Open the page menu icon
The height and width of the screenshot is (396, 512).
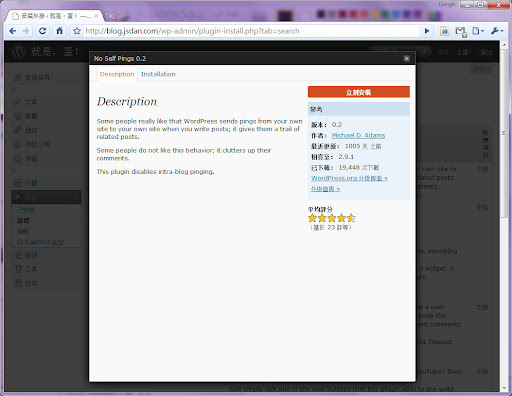point(478,31)
